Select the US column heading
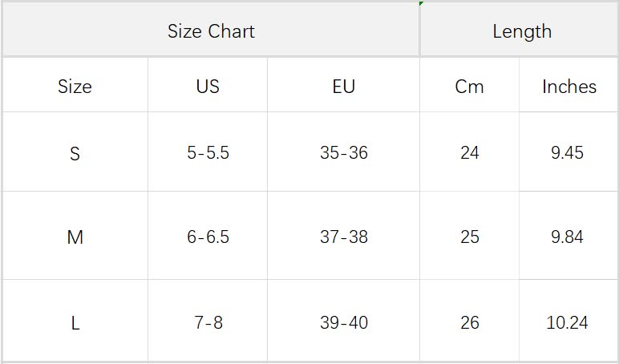The height and width of the screenshot is (364, 619). [208, 87]
